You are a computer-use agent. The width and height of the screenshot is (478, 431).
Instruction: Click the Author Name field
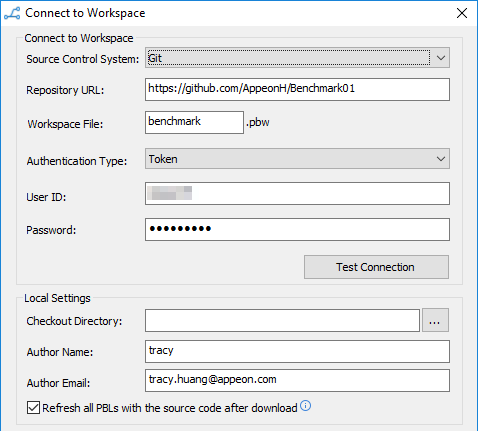coord(297,351)
